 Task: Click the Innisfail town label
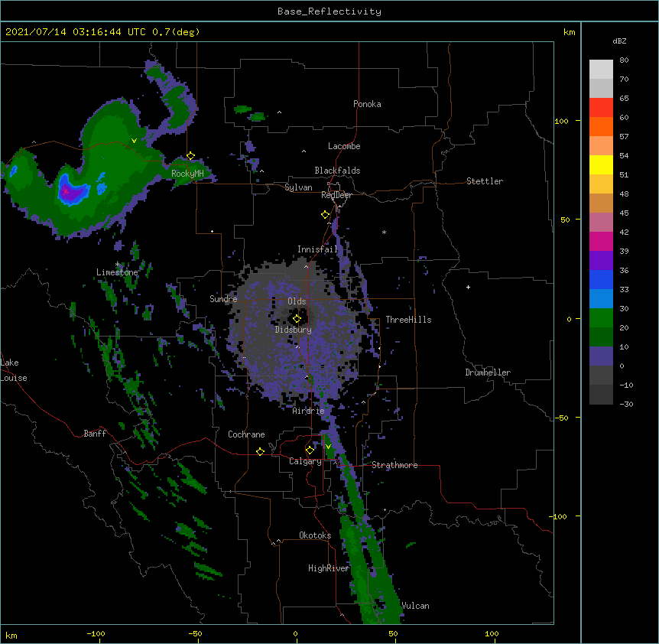tap(317, 249)
